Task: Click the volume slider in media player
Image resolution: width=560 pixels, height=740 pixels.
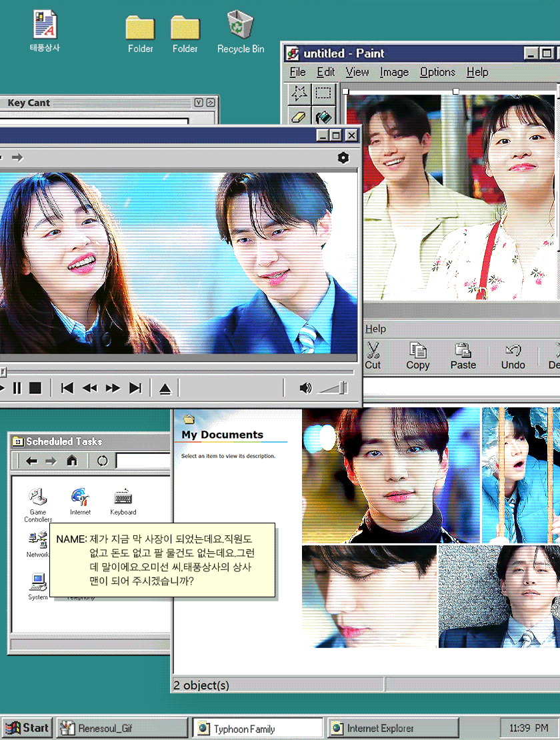Action: click(x=333, y=388)
